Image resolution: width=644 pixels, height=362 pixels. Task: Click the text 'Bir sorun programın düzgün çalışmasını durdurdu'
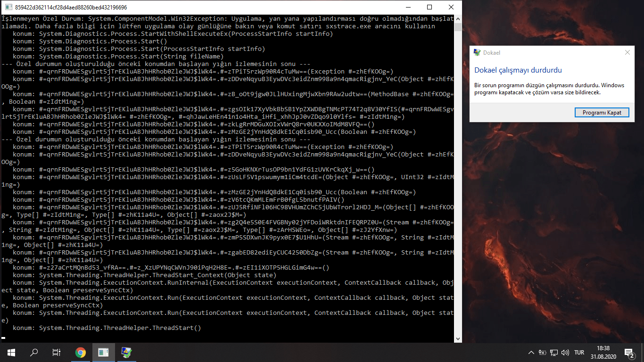click(537, 85)
